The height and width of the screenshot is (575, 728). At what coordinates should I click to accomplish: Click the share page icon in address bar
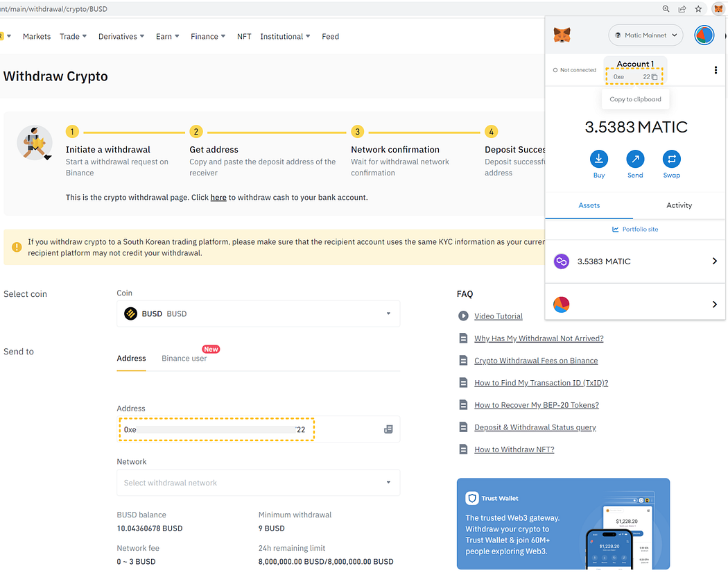tap(682, 9)
